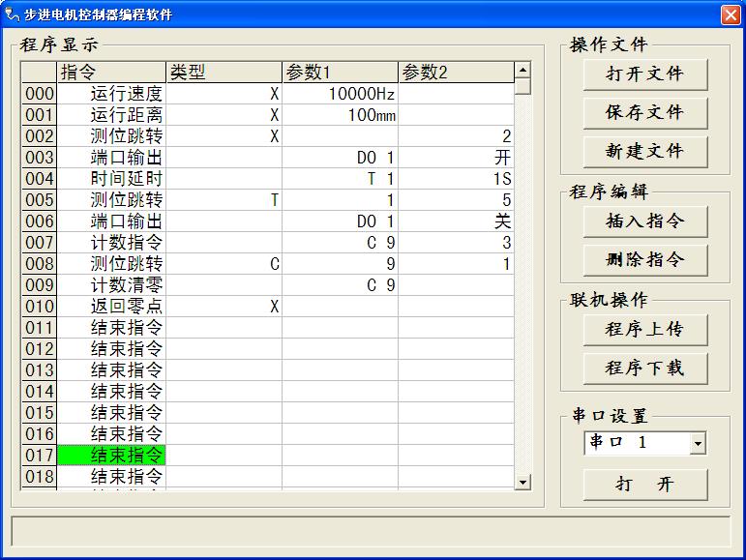
Task: Select 结束指令 in row 018
Action: click(x=111, y=477)
